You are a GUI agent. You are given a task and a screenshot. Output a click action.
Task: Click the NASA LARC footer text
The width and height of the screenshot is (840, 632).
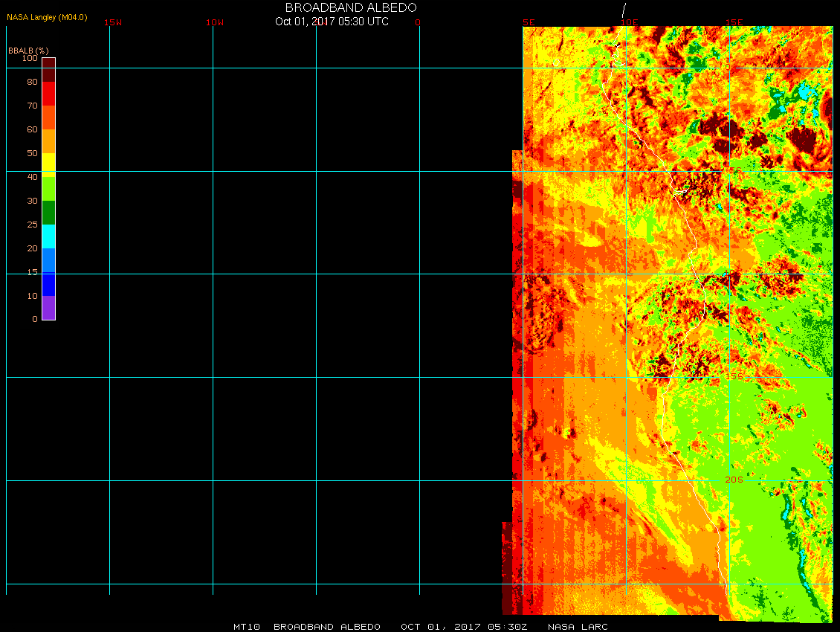[x=578, y=627]
